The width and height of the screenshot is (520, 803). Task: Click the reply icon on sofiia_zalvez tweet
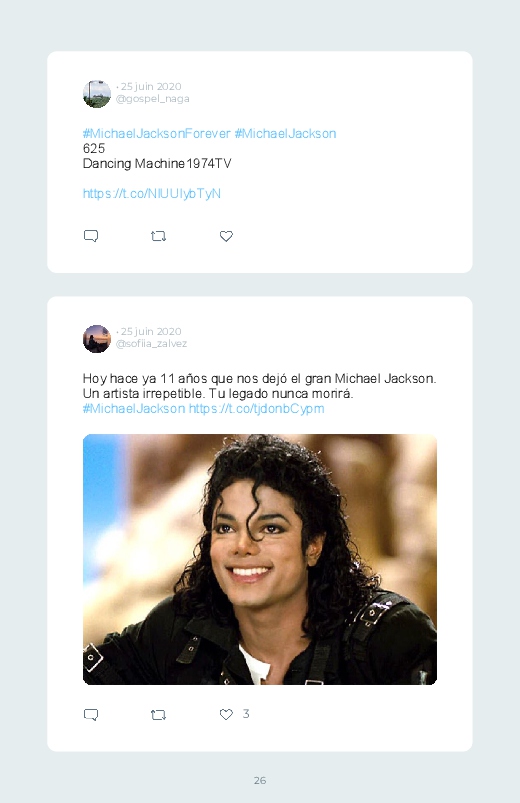pos(91,714)
